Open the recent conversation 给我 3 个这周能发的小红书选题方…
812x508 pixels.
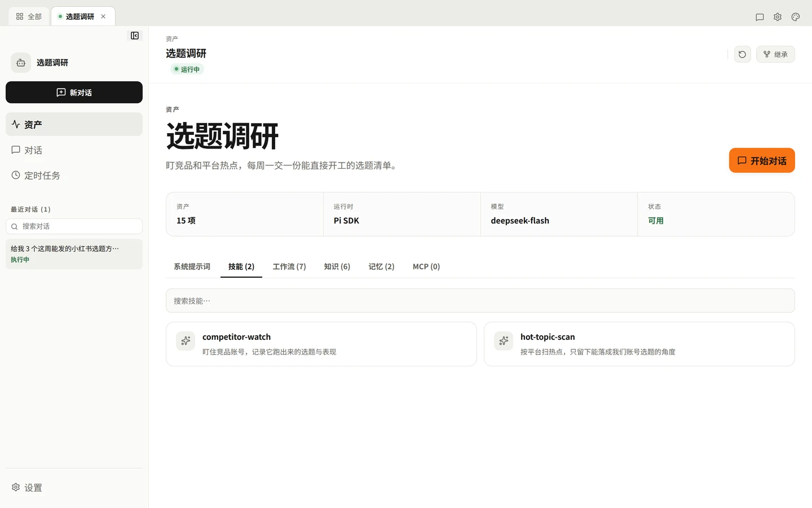[x=74, y=253]
